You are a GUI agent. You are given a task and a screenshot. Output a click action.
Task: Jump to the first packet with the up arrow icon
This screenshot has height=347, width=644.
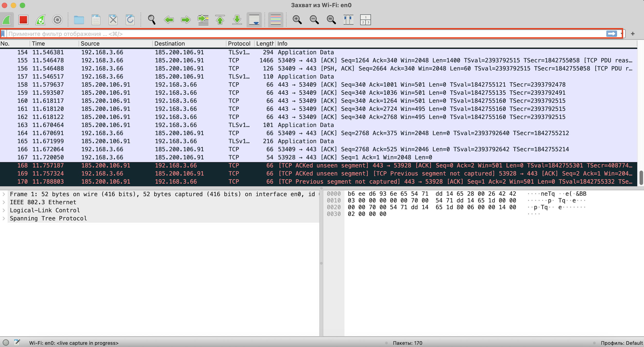220,20
